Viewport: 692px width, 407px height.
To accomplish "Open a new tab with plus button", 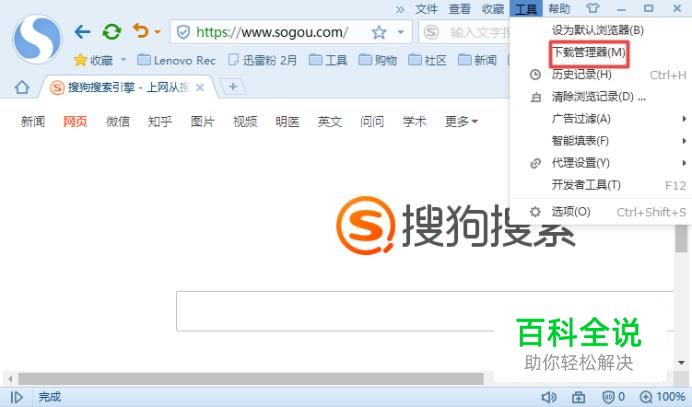I will click(x=233, y=87).
